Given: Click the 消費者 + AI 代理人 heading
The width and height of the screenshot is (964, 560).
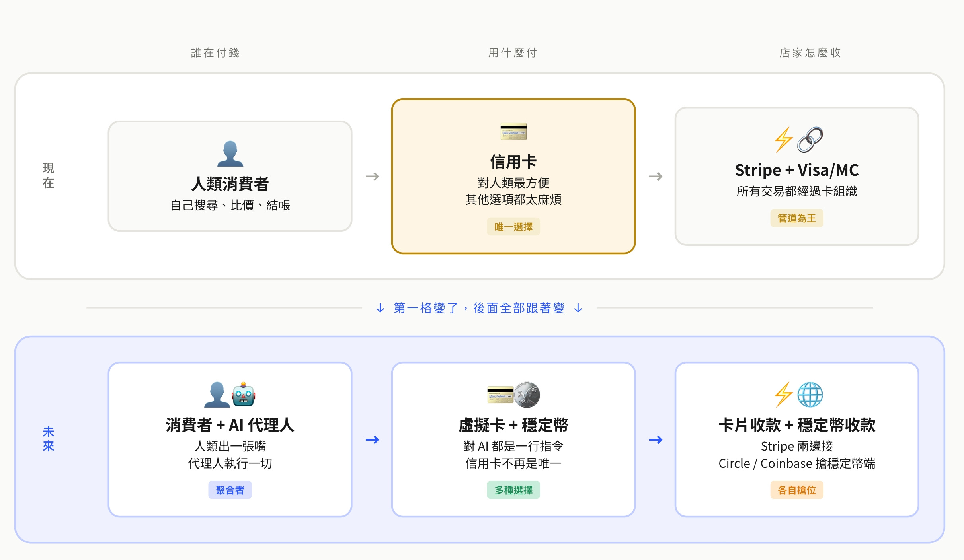Looking at the screenshot, I should click(x=230, y=425).
